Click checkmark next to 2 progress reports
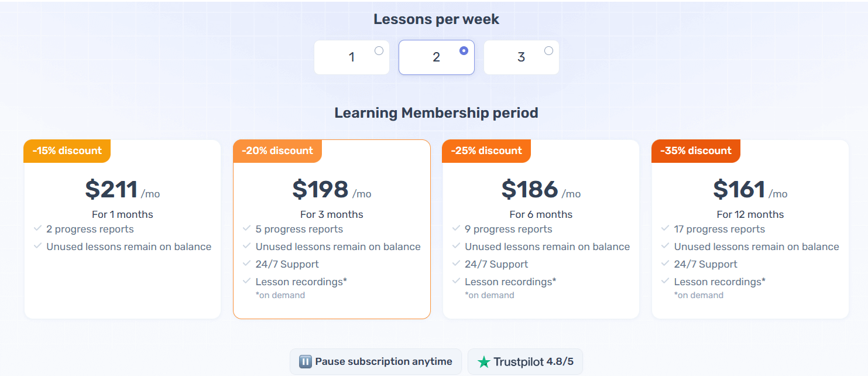868x376 pixels. 38,228
